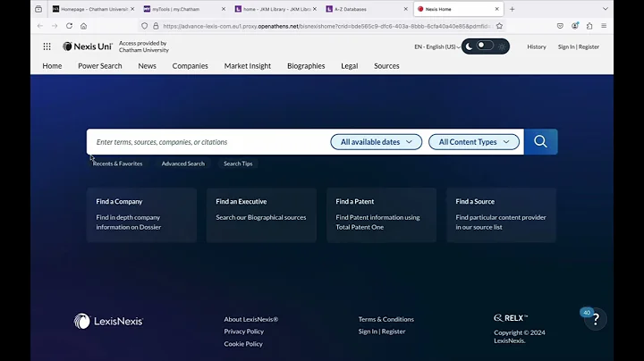Open the Privacy Policy footer link
The height and width of the screenshot is (361, 644).
244,332
